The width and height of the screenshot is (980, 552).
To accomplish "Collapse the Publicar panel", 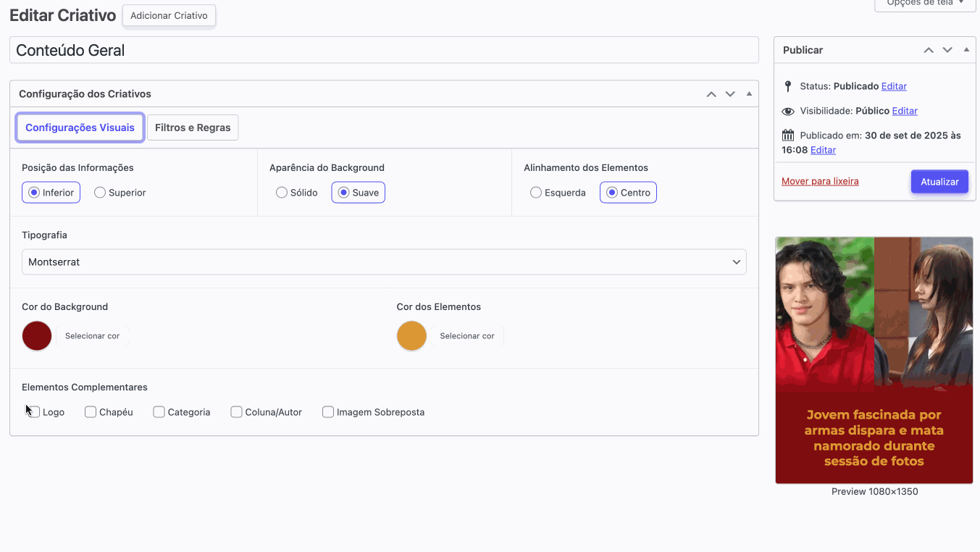I will pos(966,50).
